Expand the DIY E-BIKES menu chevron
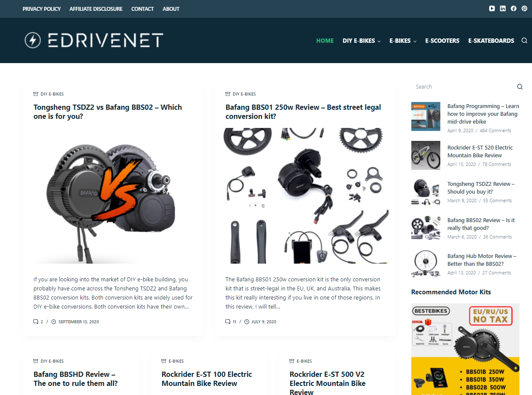 coord(379,41)
